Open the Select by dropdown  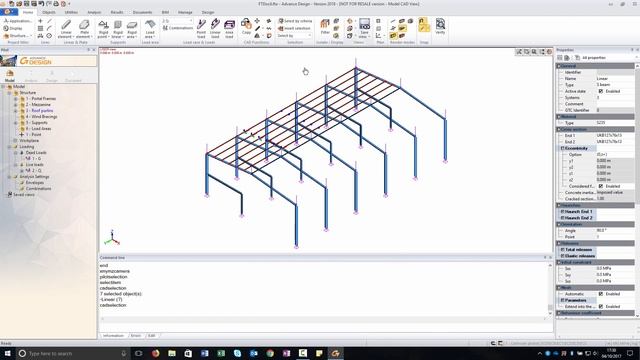click(x=295, y=36)
